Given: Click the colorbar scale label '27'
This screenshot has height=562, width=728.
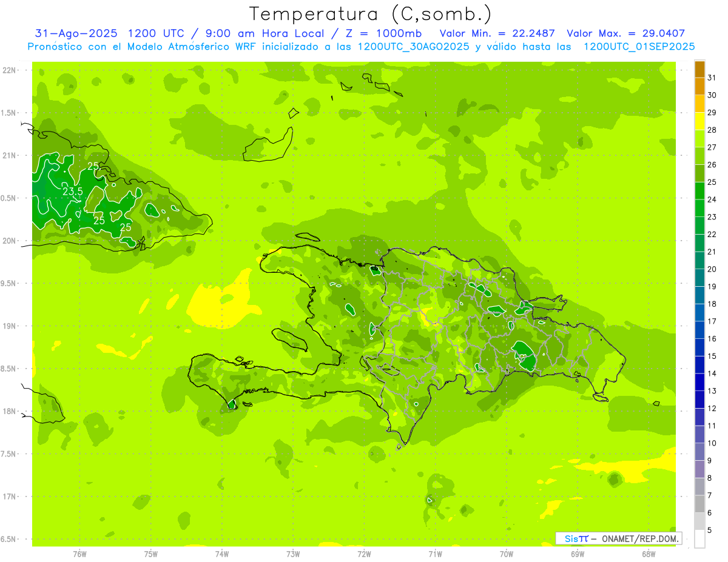Looking at the screenshot, I should 712,147.
